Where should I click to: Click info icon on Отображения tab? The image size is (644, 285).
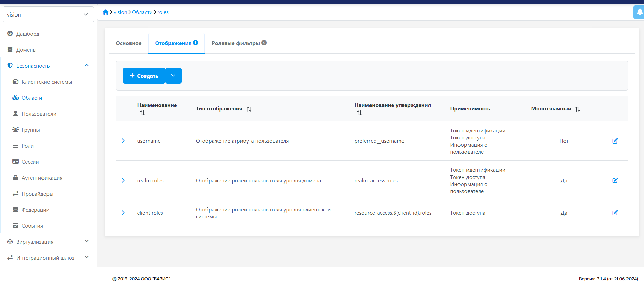coord(195,43)
